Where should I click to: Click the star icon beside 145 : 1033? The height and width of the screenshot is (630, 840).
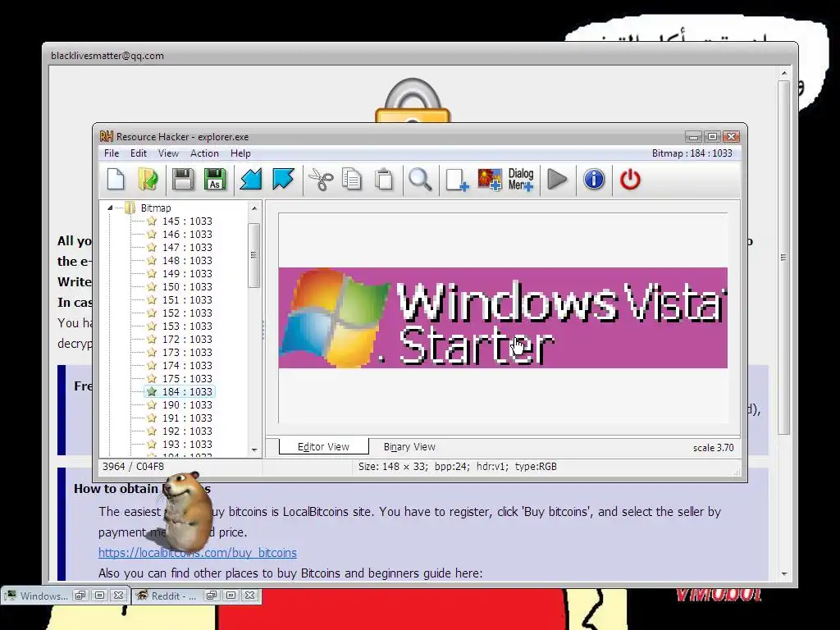click(152, 221)
